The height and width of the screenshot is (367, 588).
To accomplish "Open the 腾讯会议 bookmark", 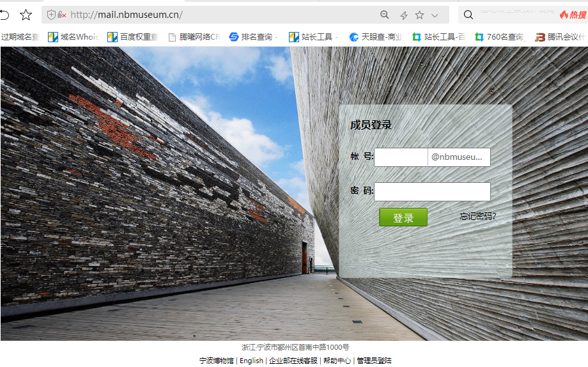I will (x=561, y=37).
